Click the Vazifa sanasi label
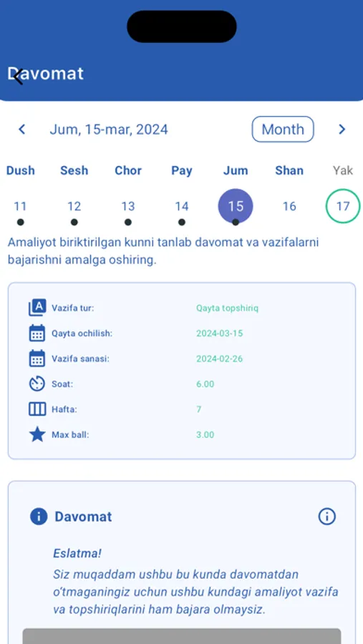 pos(80,358)
